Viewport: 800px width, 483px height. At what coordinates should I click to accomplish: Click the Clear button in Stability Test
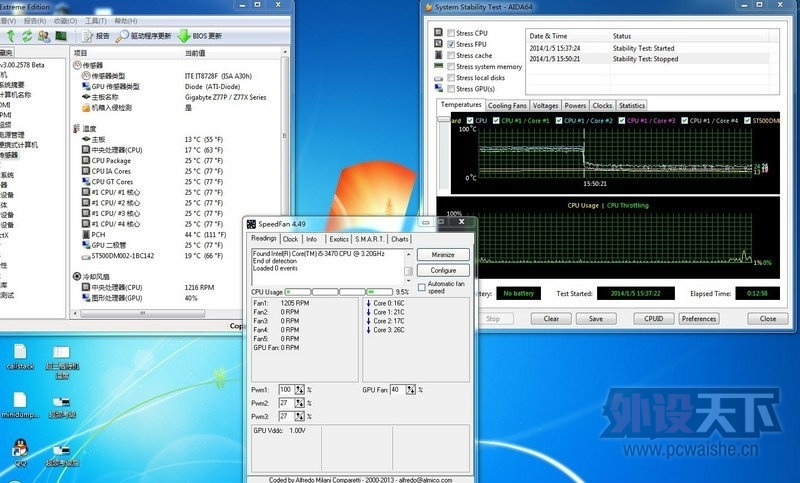(x=551, y=319)
